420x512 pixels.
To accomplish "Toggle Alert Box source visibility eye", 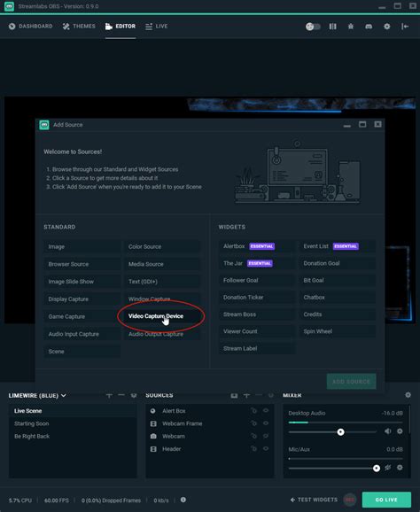I will [266, 411].
